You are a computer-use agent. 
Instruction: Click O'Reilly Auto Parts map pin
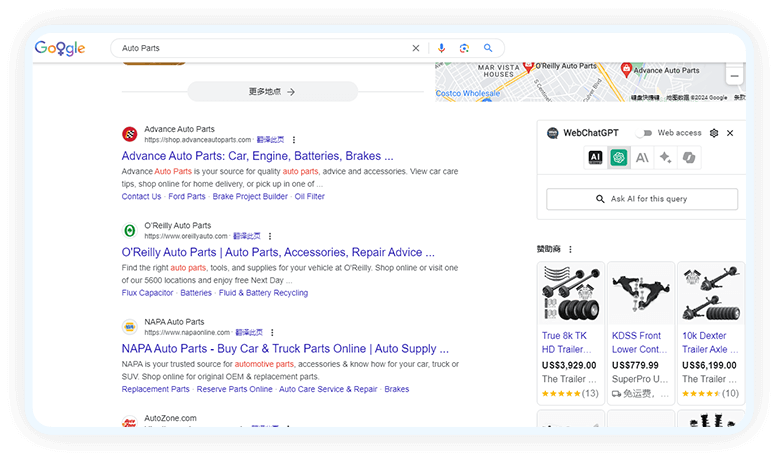(x=528, y=67)
